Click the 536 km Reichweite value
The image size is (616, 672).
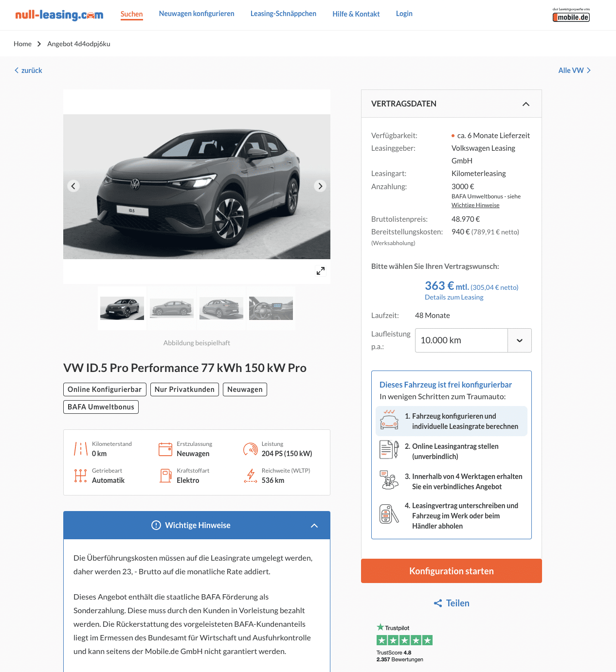[273, 480]
